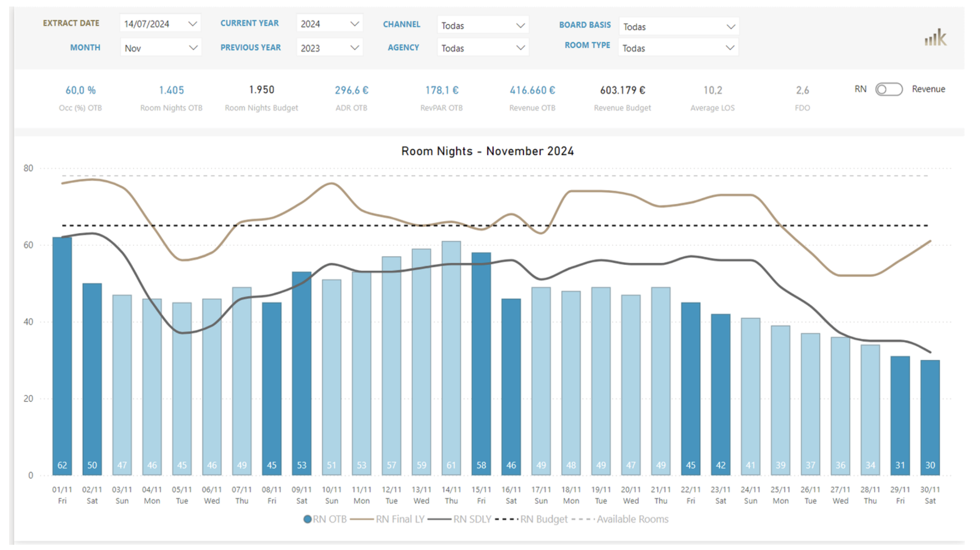Click the 21/11 Thu axis label
980x550 pixels.
point(661,495)
